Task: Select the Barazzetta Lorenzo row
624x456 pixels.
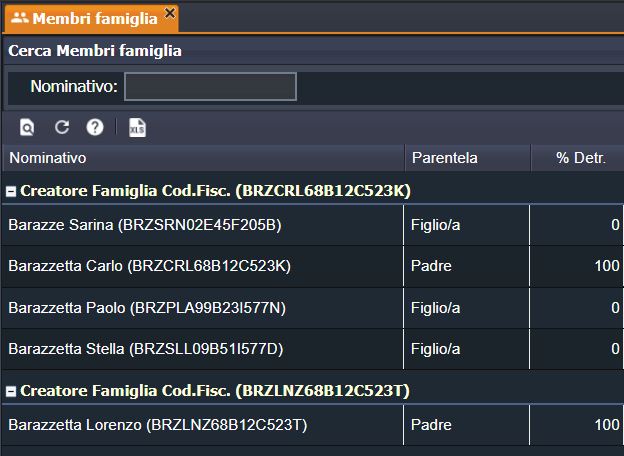Action: tap(313, 425)
